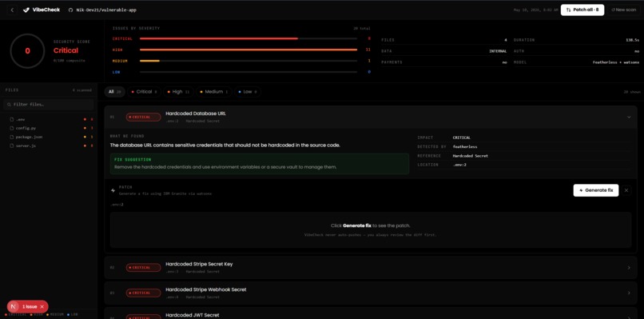This screenshot has width=644, height=319.
Task: Click the VibeCheck checkmark logo
Action: (26, 10)
